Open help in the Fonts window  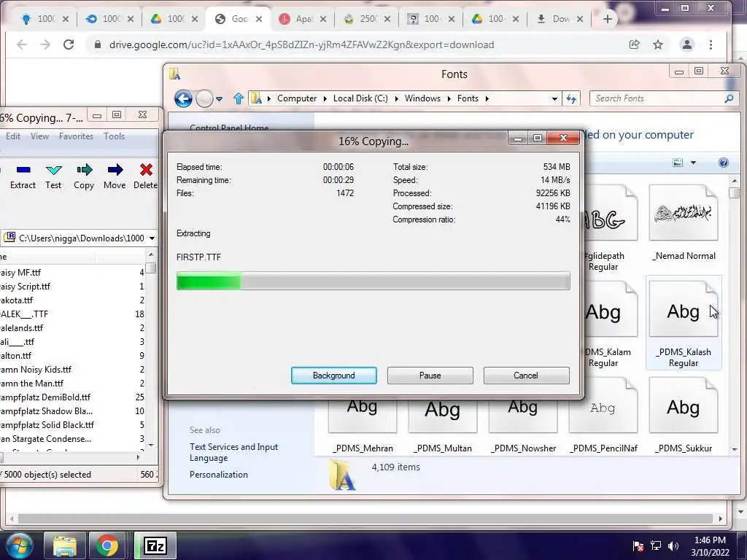(723, 163)
